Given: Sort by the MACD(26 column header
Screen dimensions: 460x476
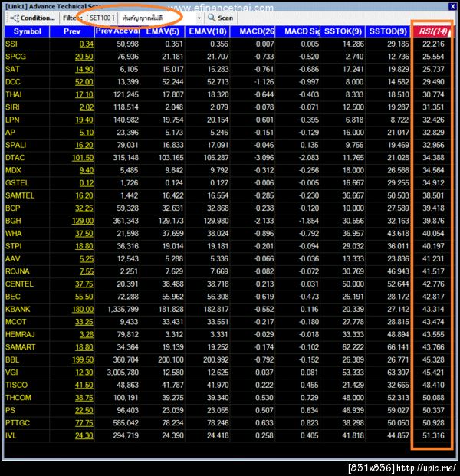Looking at the screenshot, I should click(x=253, y=31).
